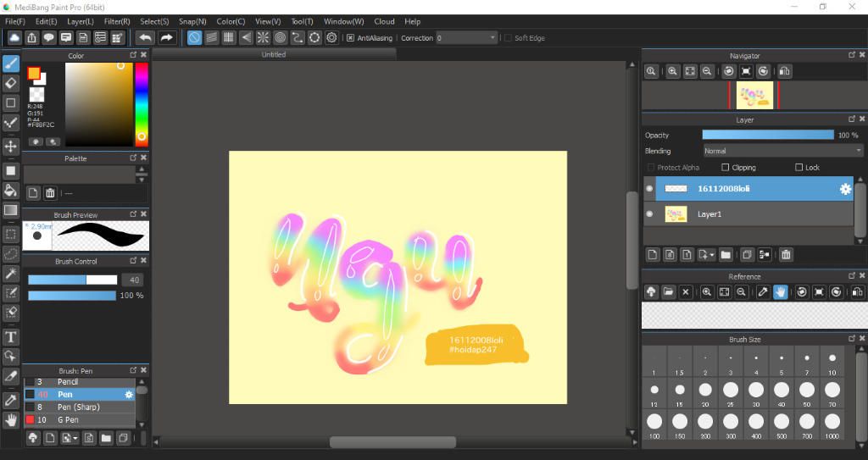Click the canvas horizontal scrollbar
The image size is (868, 460).
[393, 442]
